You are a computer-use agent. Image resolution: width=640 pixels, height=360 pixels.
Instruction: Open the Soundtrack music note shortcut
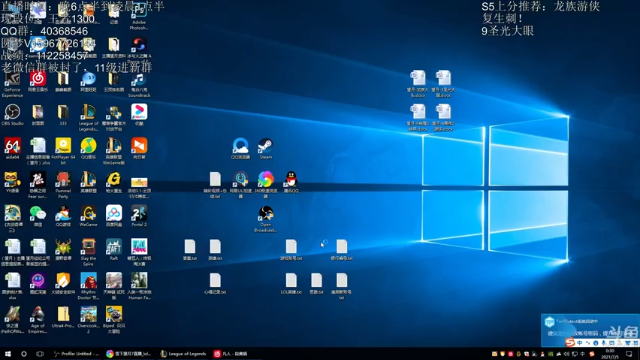139,84
